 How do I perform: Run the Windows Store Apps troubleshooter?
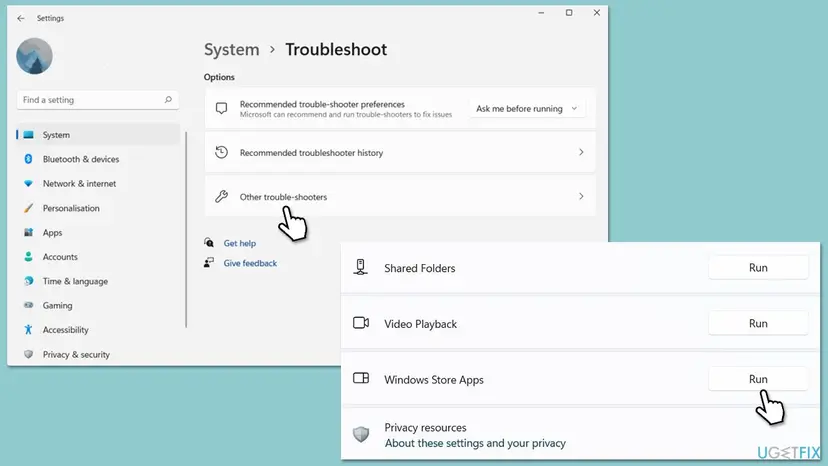coord(758,379)
